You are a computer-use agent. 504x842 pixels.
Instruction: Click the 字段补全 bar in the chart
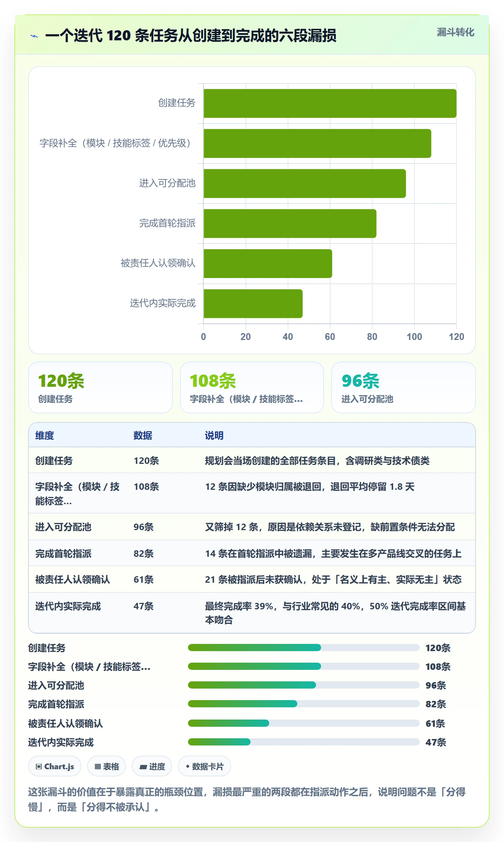pos(317,143)
